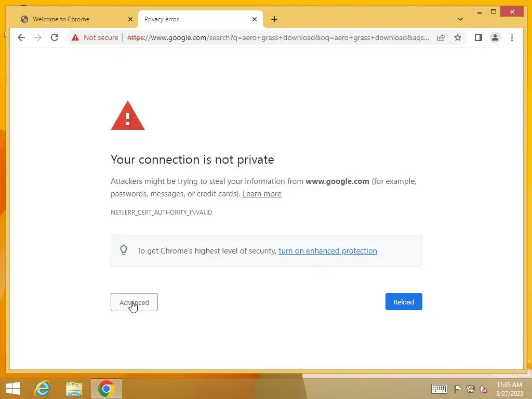Open the Not secure site info warning
The width and height of the screenshot is (532, 399).
[95, 37]
